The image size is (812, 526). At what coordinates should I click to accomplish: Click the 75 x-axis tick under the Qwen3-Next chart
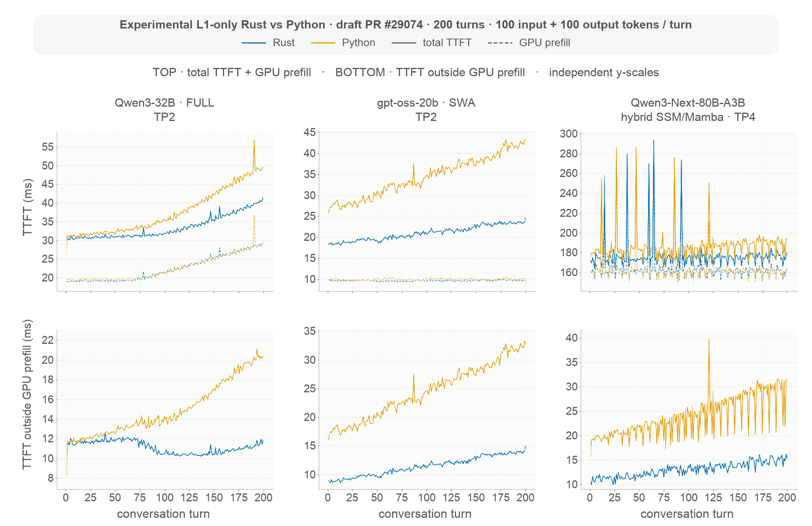point(664,498)
